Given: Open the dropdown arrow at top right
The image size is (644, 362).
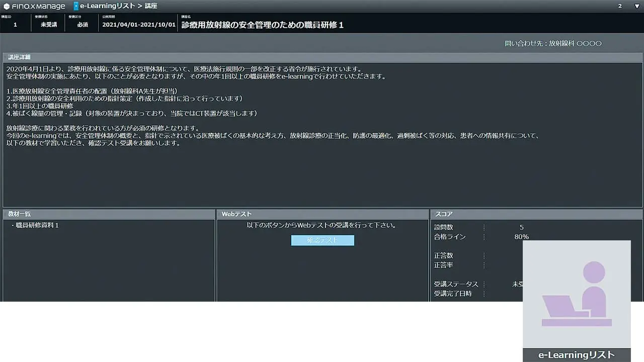Looking at the screenshot, I should pos(636,6).
